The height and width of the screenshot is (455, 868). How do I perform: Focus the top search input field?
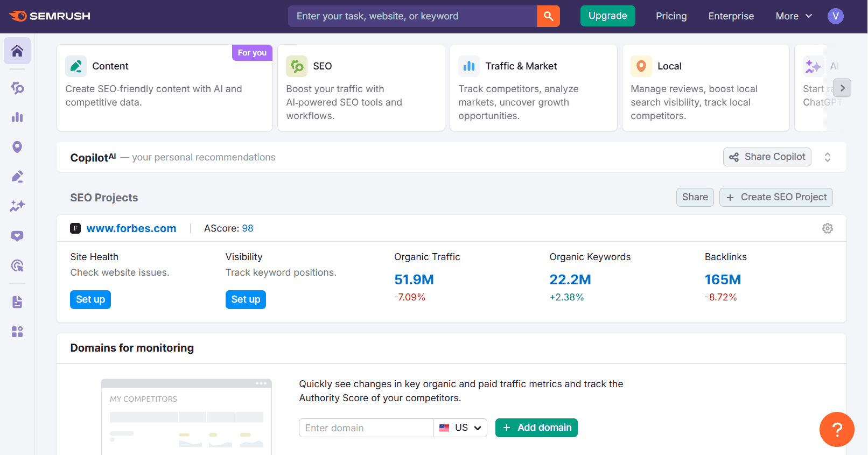pyautogui.click(x=412, y=16)
